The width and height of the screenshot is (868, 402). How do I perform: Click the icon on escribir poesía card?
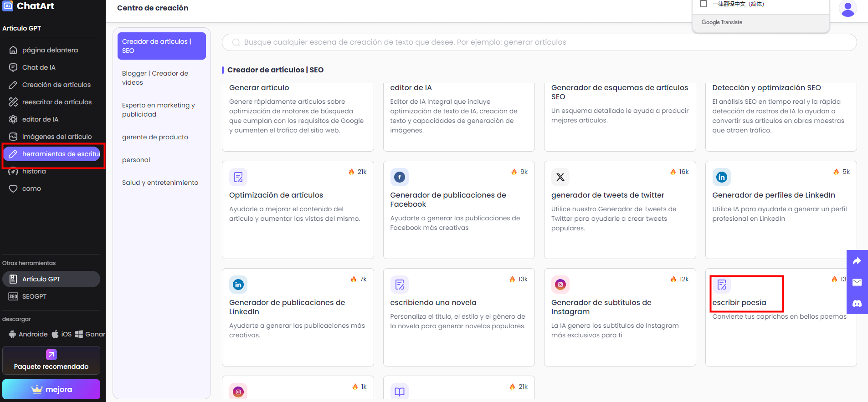pyautogui.click(x=722, y=285)
